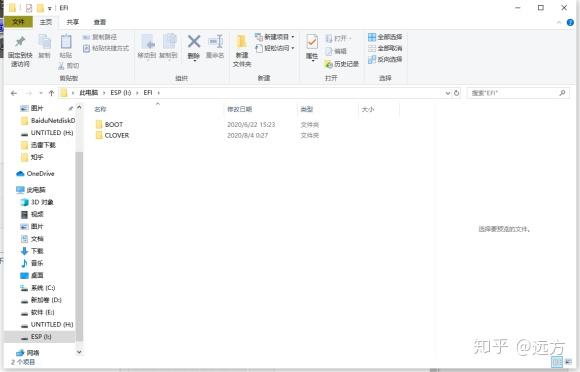Click Edit in the ribbon
Viewport: 580px width, 372px height.
336,51
